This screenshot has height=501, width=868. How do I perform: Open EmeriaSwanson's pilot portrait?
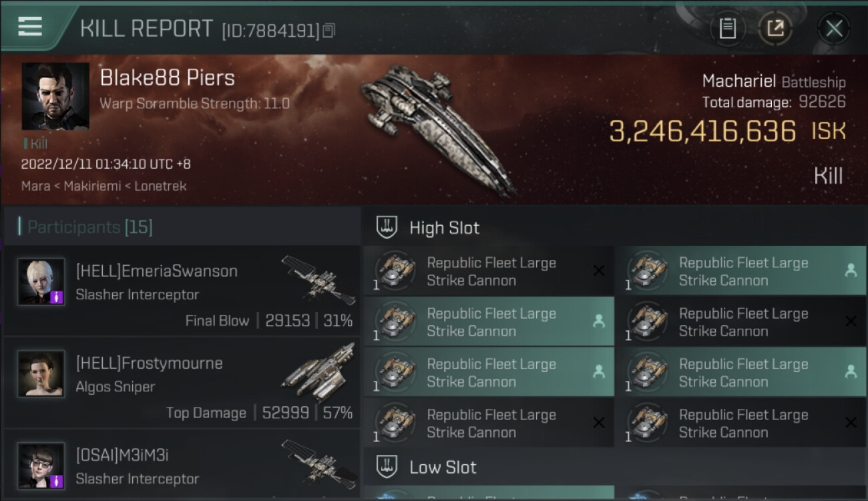[41, 282]
